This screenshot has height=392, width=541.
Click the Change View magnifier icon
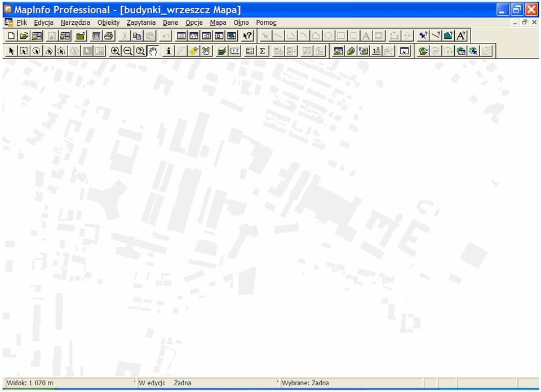140,51
